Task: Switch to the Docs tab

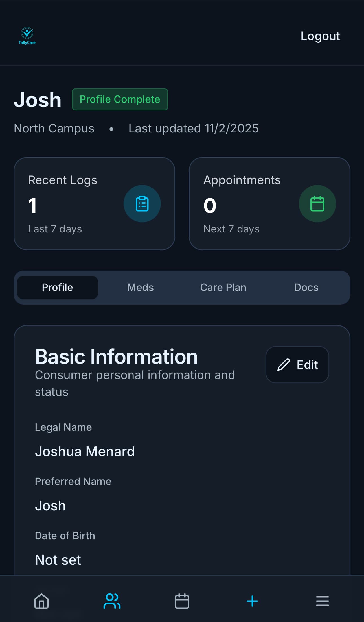Action: [x=306, y=288]
